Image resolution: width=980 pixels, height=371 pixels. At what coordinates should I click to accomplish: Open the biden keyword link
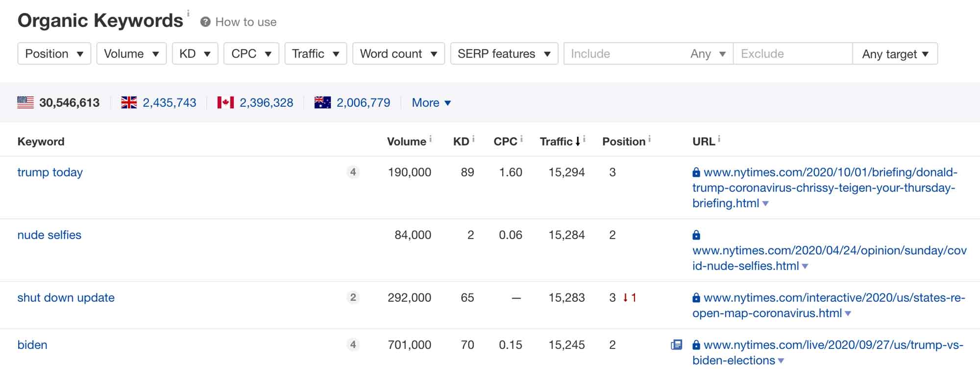(32, 345)
